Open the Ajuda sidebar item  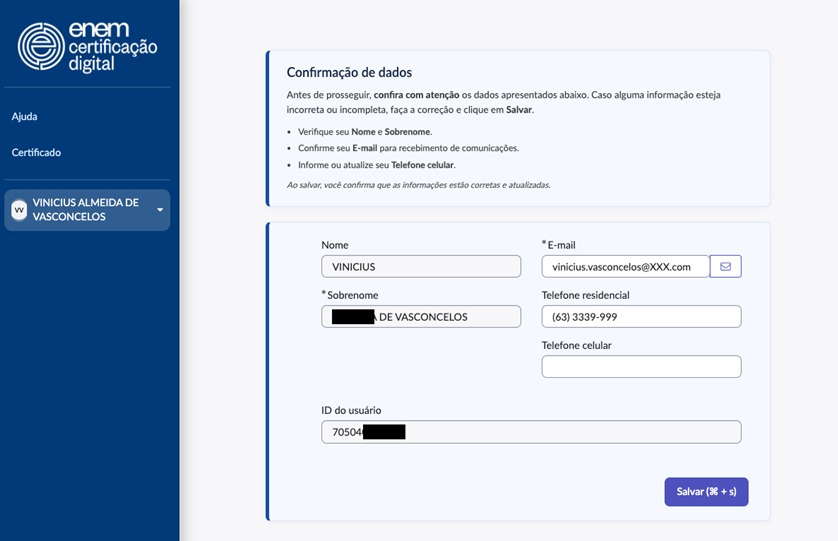click(x=24, y=117)
